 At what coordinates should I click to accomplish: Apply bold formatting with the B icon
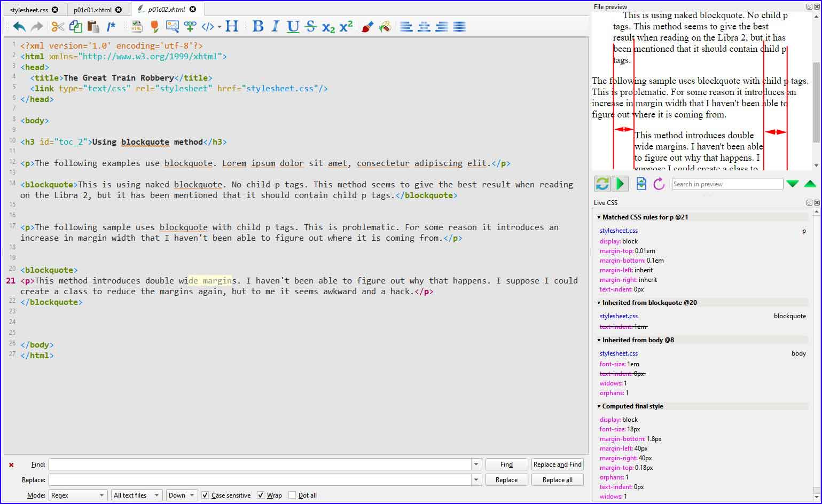tap(258, 27)
